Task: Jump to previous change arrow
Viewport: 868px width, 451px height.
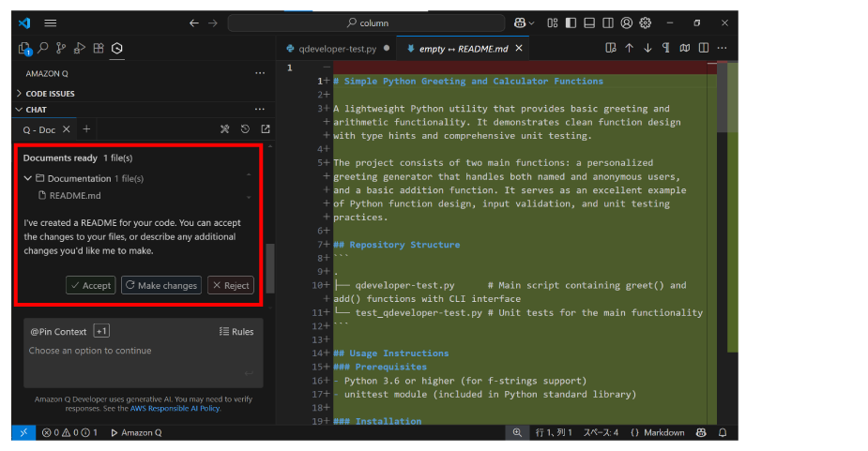Action: pyautogui.click(x=630, y=48)
